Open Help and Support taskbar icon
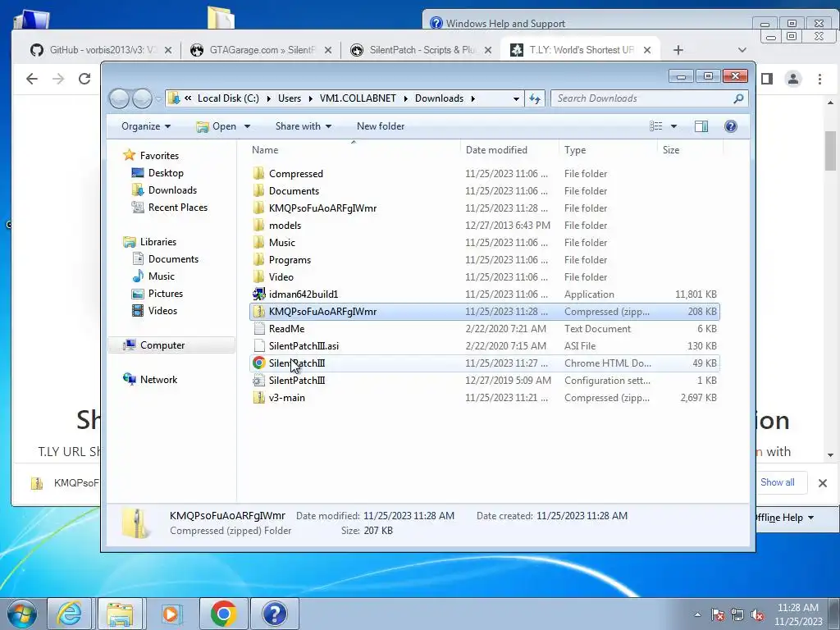 click(x=275, y=614)
